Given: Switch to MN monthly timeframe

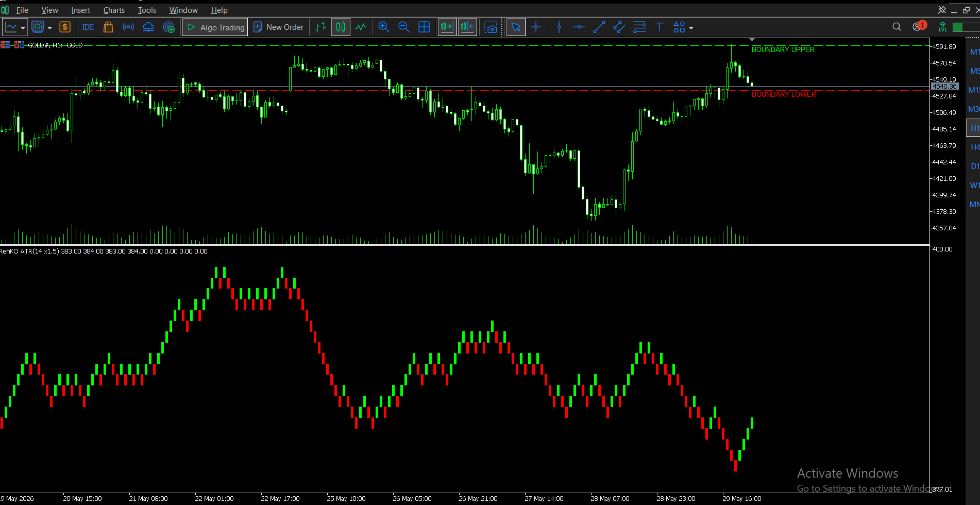Looking at the screenshot, I should pyautogui.click(x=974, y=205).
